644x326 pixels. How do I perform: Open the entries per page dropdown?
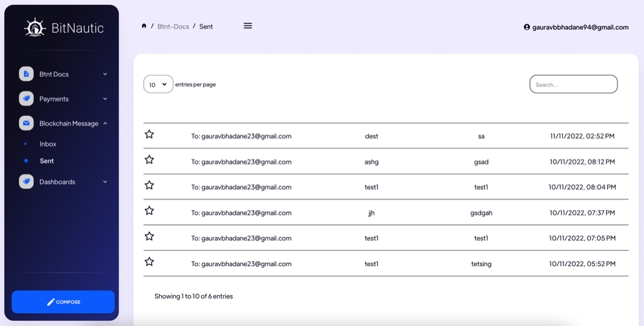coord(158,84)
